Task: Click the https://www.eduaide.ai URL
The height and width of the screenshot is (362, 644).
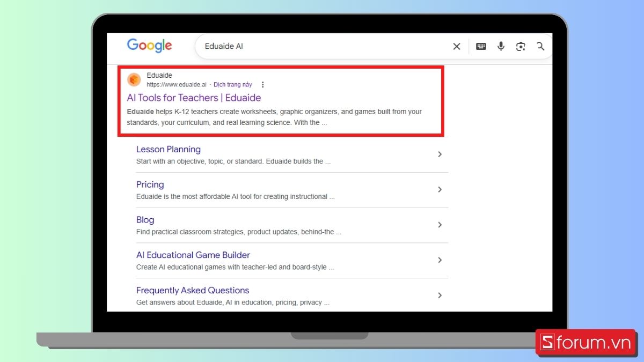Action: [x=177, y=85]
